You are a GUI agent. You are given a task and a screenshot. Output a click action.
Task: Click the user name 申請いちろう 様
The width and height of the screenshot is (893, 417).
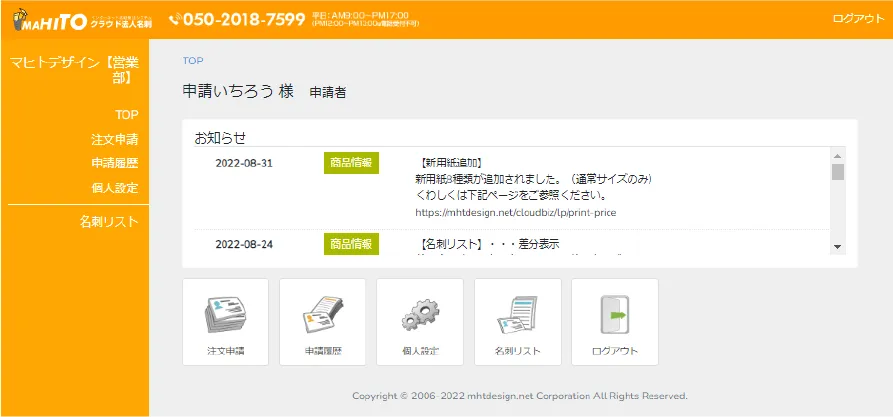238,91
